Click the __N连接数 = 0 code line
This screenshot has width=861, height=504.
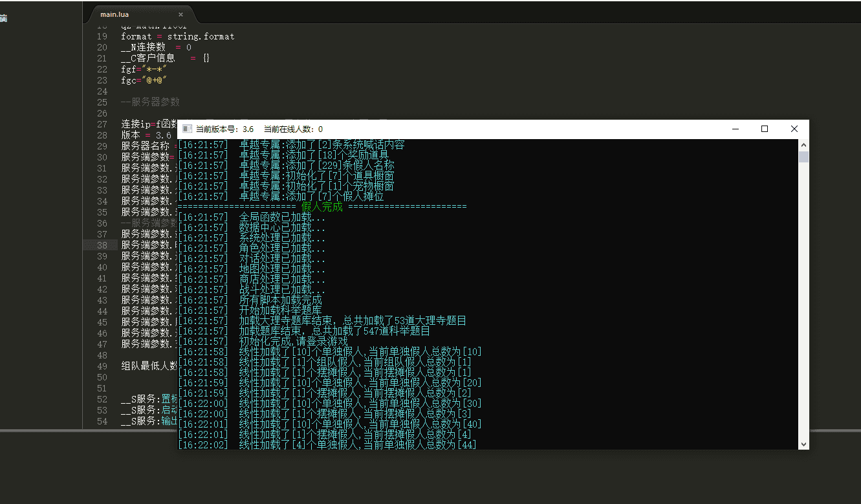pyautogui.click(x=156, y=48)
